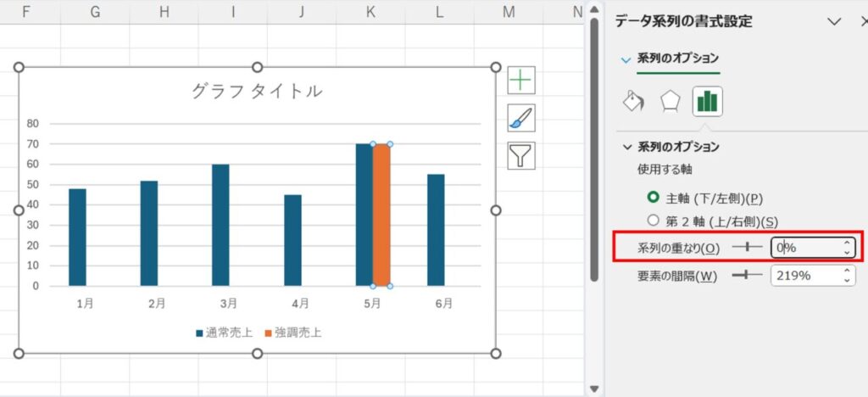Click the 系列の重なり slider
Image resolution: width=868 pixels, height=397 pixels.
(747, 248)
